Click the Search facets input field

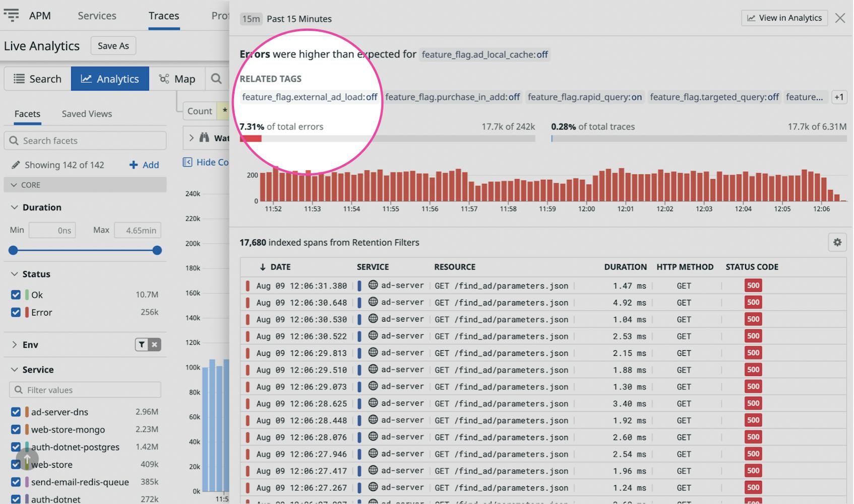[x=85, y=140]
